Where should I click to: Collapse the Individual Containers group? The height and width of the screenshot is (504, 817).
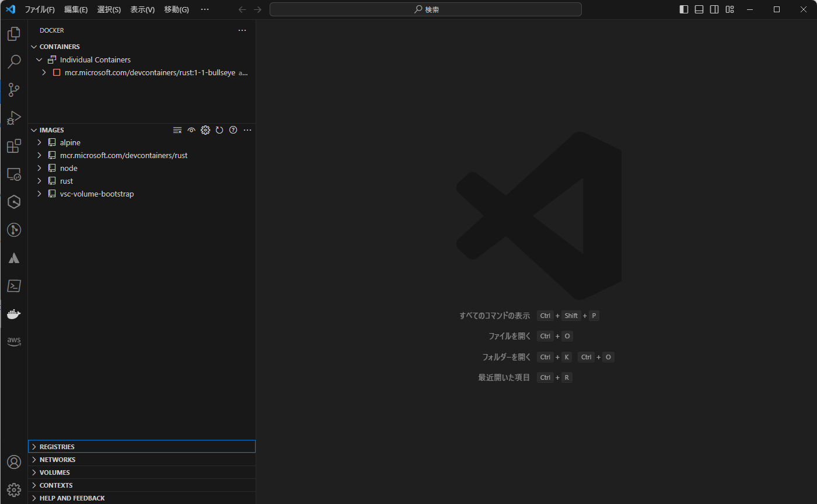(39, 60)
